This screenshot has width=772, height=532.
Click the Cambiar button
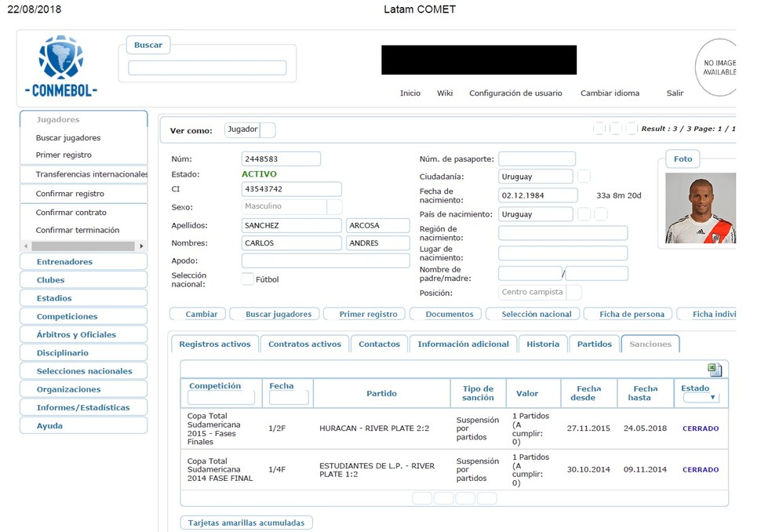202,314
